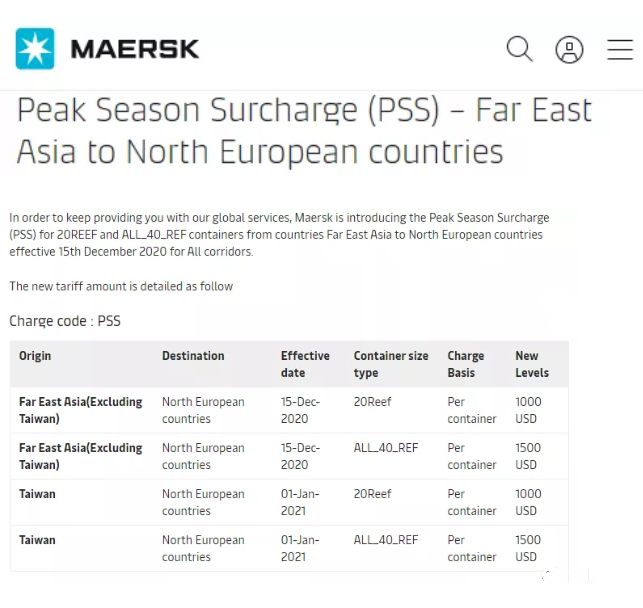The image size is (643, 608).
Task: Select Taiwan origin cell in third row
Action: (x=37, y=494)
